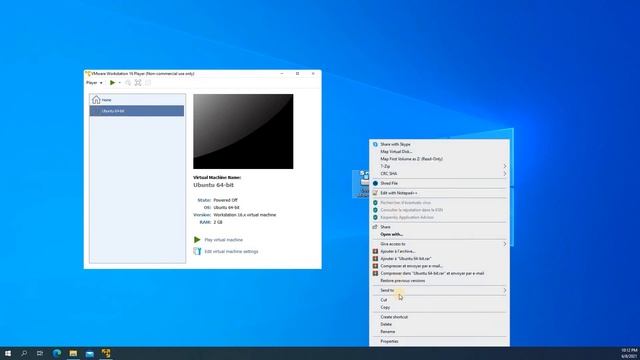Expand the CRC SHA submenu
The height and width of the screenshot is (360, 640).
click(x=439, y=173)
